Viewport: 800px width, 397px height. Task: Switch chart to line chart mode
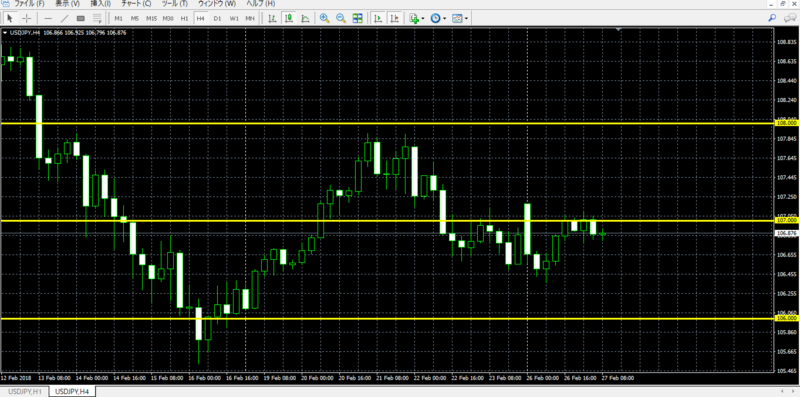[305, 18]
